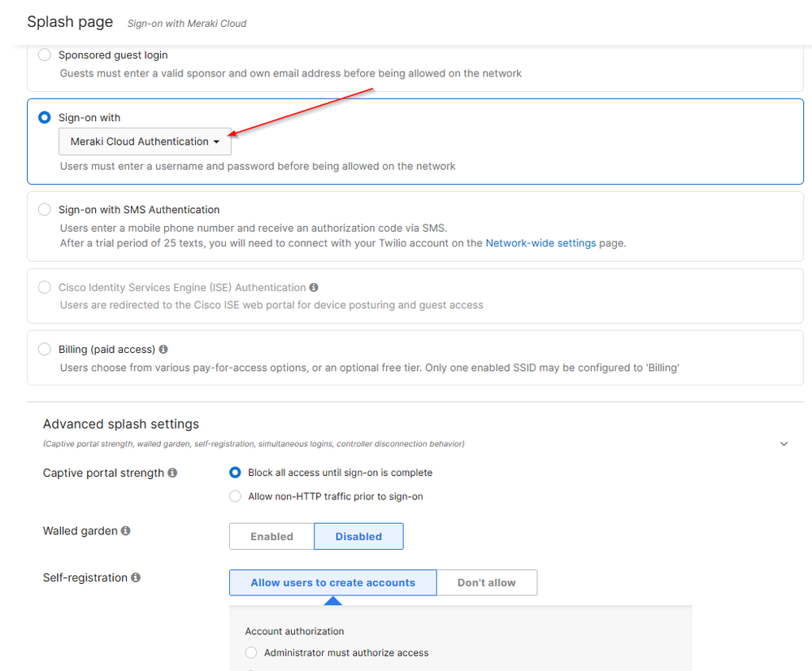This screenshot has width=812, height=671.
Task: Open the Meraki Cloud Authentication dropdown
Action: [x=145, y=142]
